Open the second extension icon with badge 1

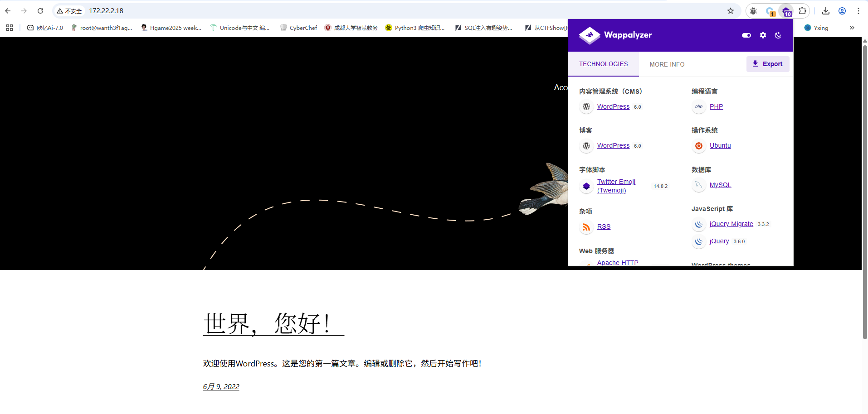point(770,11)
